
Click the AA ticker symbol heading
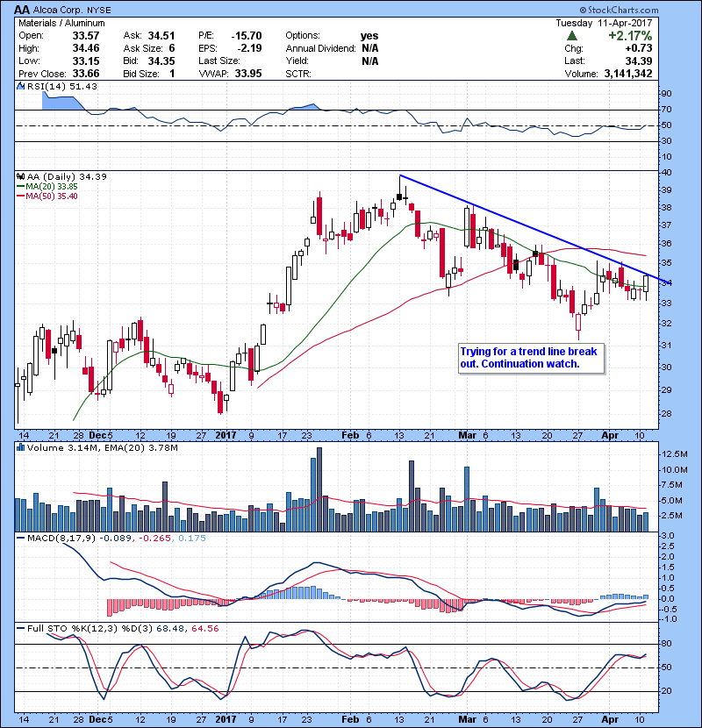pyautogui.click(x=24, y=7)
